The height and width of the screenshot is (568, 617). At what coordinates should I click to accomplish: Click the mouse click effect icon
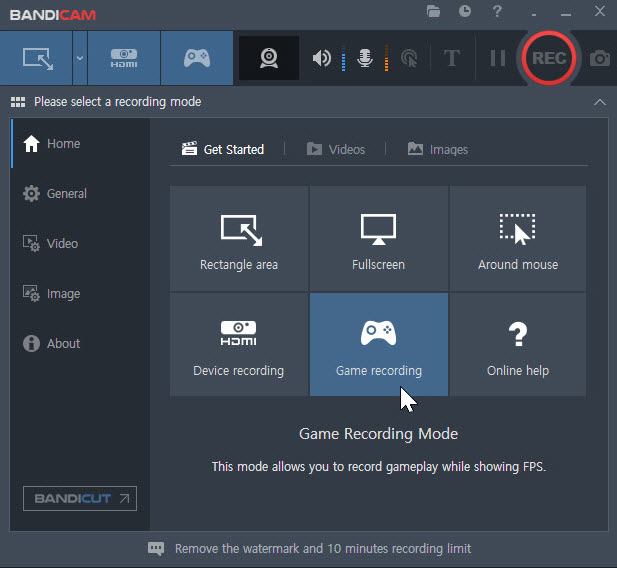coord(409,58)
